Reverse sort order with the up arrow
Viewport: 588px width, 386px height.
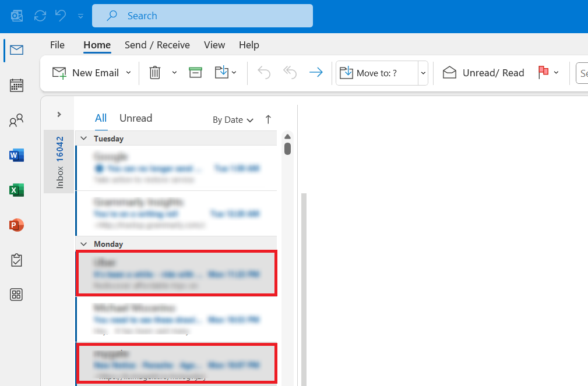click(x=268, y=119)
